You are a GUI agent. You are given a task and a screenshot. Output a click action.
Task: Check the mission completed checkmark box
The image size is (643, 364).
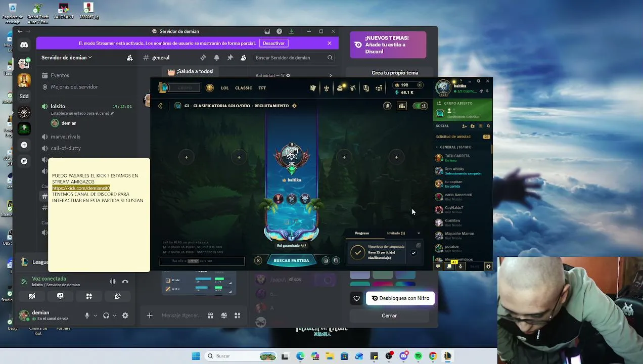click(x=414, y=253)
